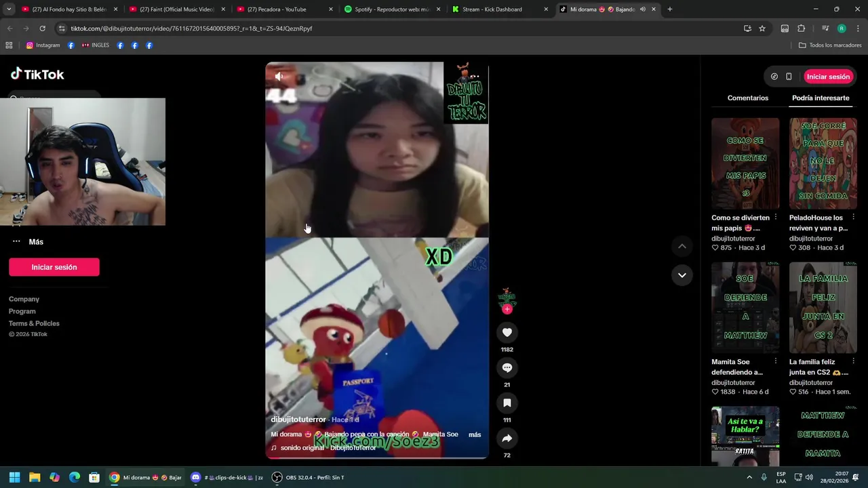Like the video with the heart icon
This screenshot has width=868, height=488.
507,332
